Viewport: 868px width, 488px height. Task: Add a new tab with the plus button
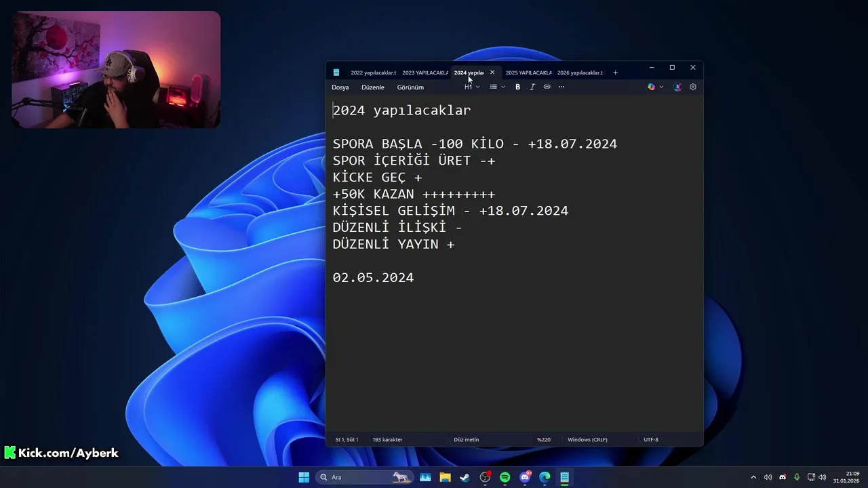tap(615, 73)
